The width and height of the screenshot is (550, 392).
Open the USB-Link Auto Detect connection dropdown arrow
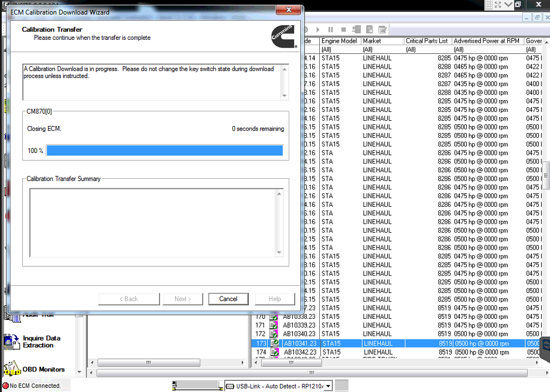tap(329, 386)
